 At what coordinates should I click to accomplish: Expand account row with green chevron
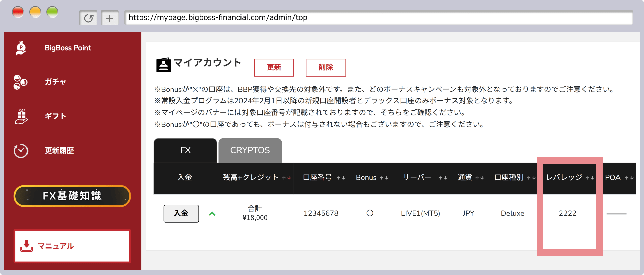(212, 214)
